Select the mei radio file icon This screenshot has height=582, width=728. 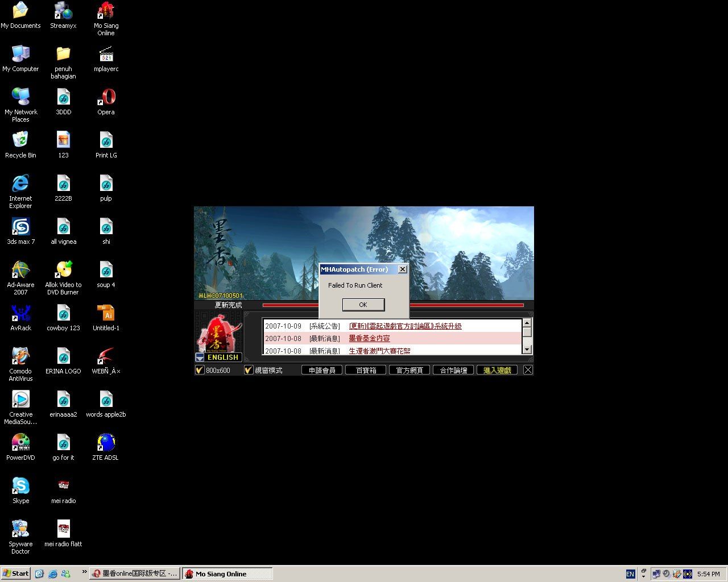(x=63, y=491)
